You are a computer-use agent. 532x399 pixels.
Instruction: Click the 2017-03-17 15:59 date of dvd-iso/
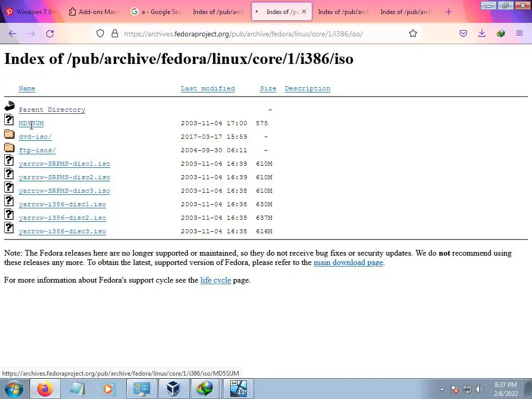coord(214,137)
